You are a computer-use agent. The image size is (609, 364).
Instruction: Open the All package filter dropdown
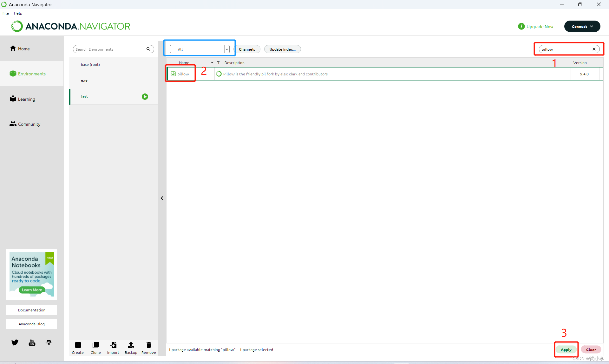200,49
